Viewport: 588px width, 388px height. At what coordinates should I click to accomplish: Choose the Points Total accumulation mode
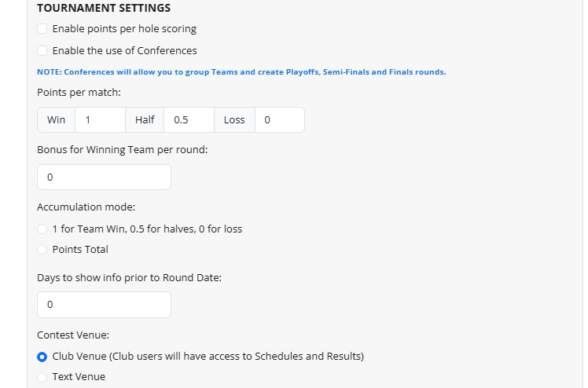(42, 250)
